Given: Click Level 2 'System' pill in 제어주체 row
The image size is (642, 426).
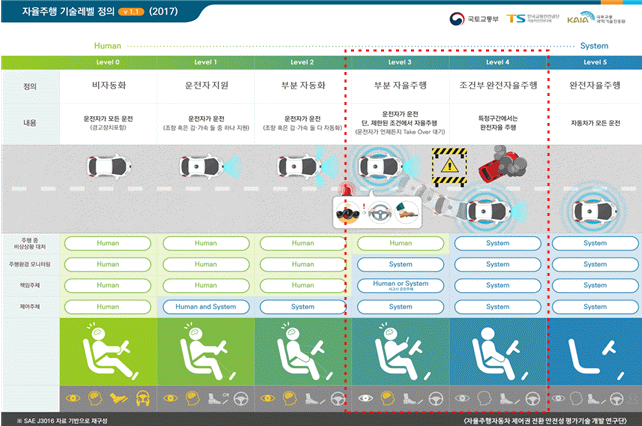Looking at the screenshot, I should [303, 307].
